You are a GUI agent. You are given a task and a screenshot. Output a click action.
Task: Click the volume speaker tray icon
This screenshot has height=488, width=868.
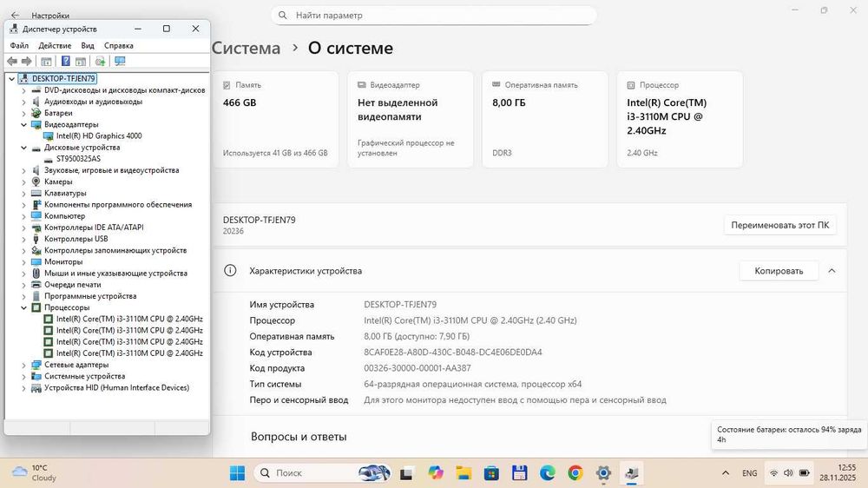point(788,473)
